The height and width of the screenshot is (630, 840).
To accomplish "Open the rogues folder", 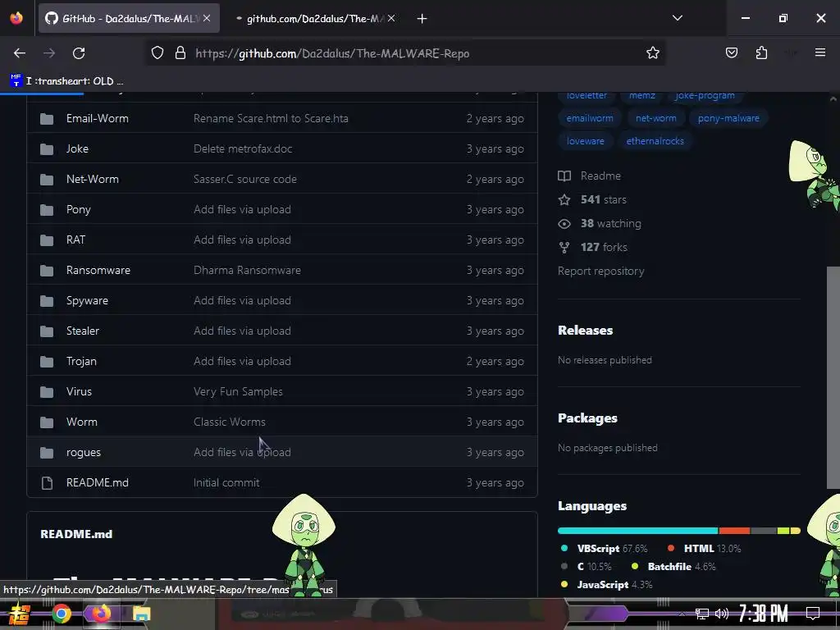I will 83,453.
